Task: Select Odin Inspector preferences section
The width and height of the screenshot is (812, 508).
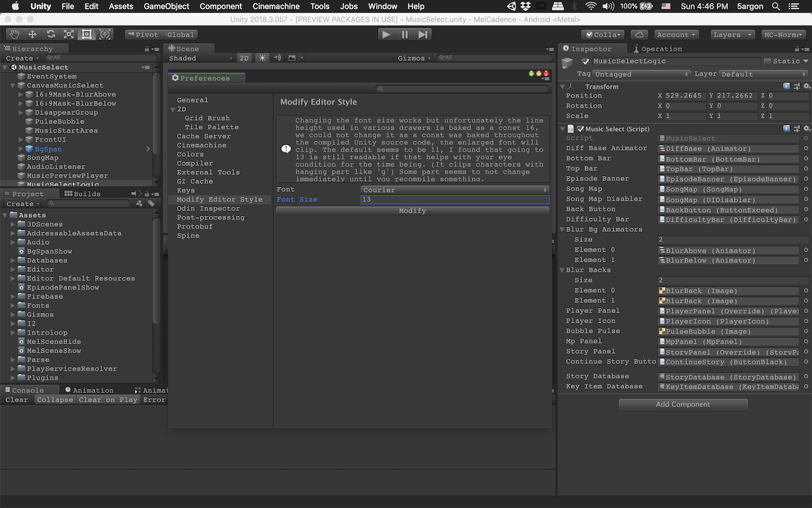Action: (208, 208)
